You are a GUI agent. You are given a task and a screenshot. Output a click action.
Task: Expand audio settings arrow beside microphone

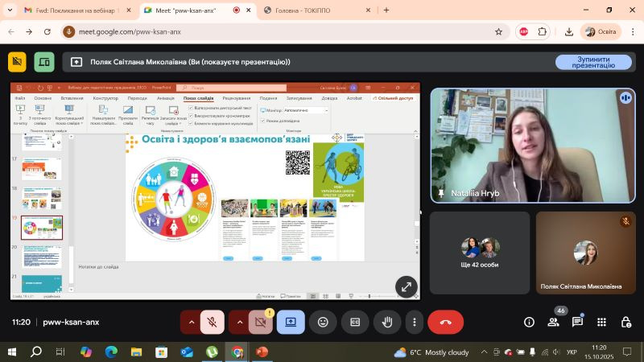pyautogui.click(x=191, y=322)
